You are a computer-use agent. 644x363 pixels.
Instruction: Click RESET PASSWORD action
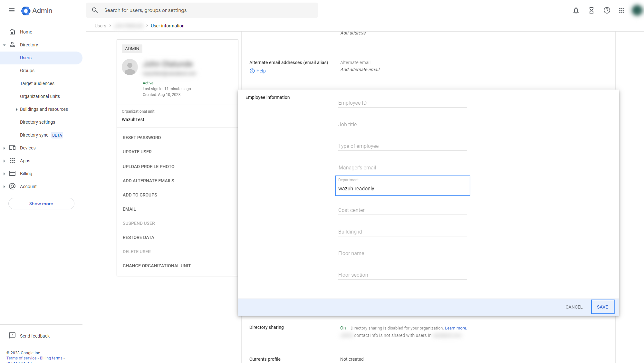pyautogui.click(x=142, y=138)
